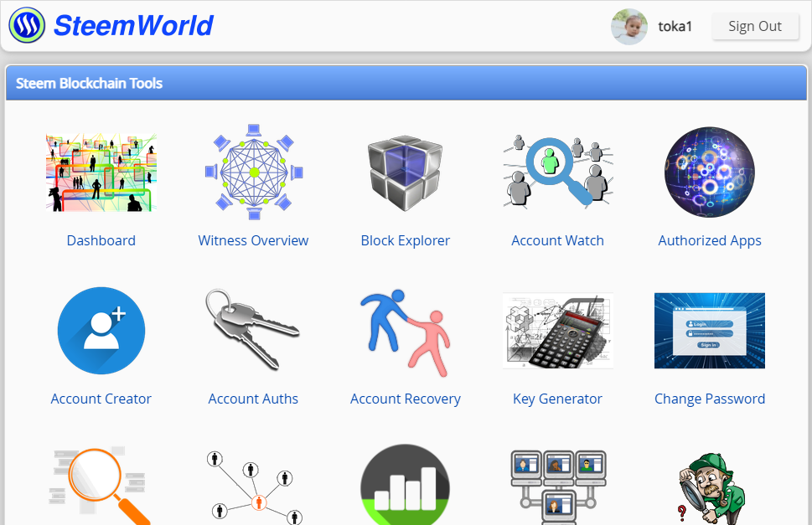
Task: Follow the Key Generator link
Action: pos(558,399)
